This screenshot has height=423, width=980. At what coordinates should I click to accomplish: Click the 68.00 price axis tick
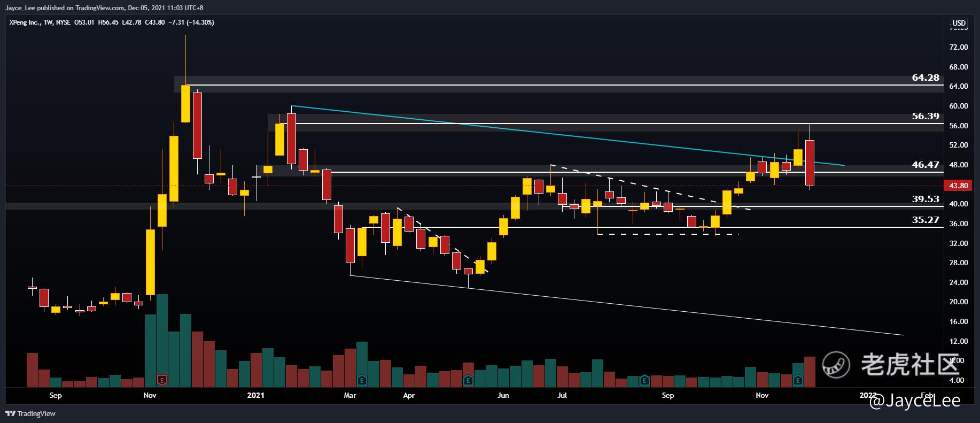959,67
